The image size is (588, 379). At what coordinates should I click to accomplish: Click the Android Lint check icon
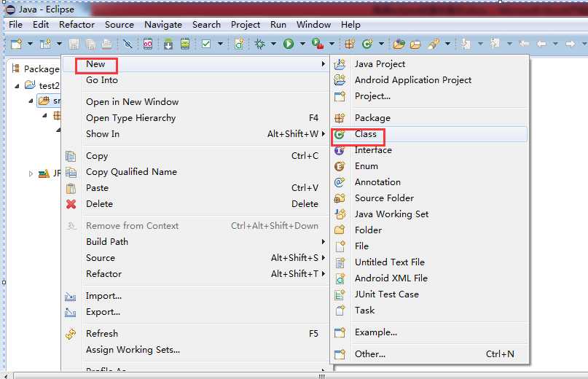point(206,44)
